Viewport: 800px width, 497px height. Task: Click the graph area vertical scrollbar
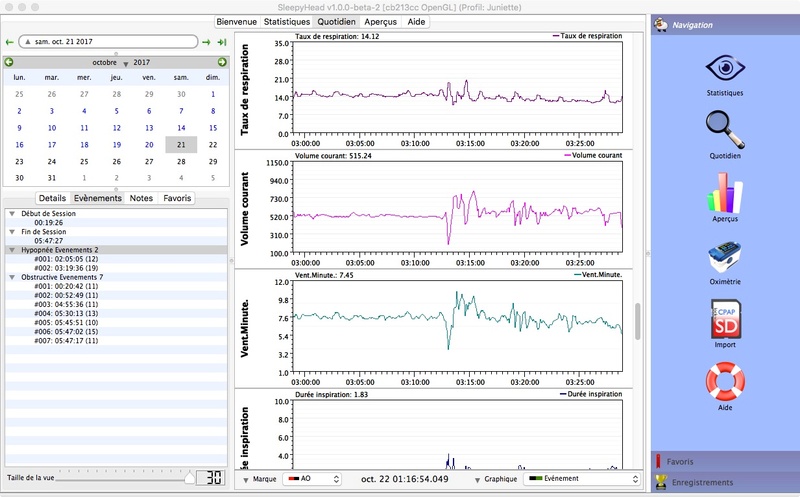(637, 321)
